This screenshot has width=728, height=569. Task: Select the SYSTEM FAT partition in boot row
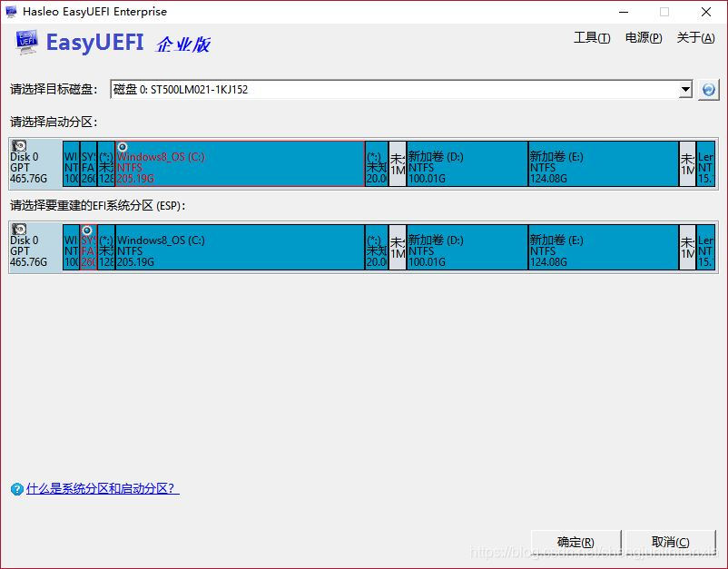pos(89,164)
